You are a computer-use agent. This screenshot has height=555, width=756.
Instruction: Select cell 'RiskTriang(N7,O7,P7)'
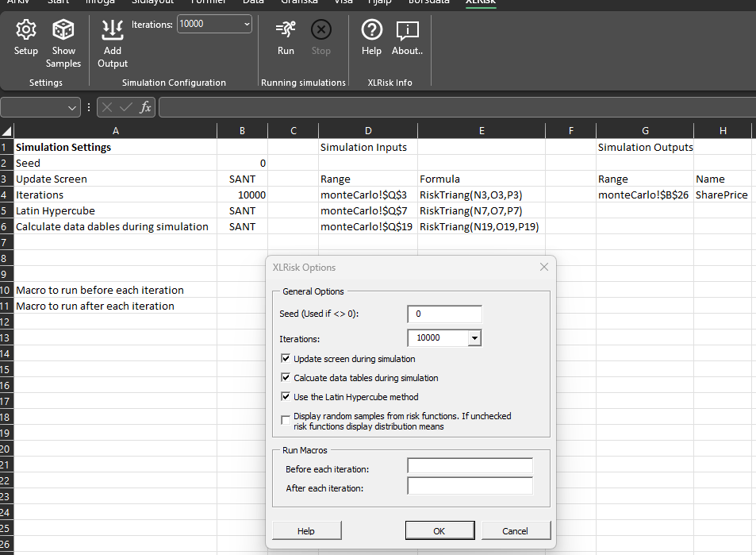[482, 210]
